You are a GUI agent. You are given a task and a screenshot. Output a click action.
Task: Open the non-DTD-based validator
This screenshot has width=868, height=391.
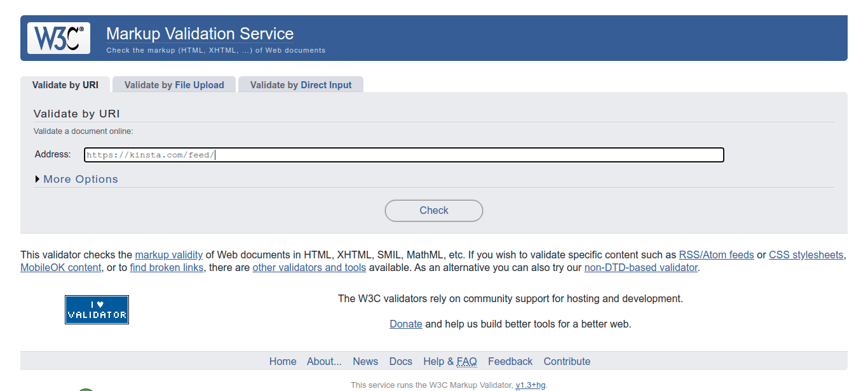click(x=641, y=267)
